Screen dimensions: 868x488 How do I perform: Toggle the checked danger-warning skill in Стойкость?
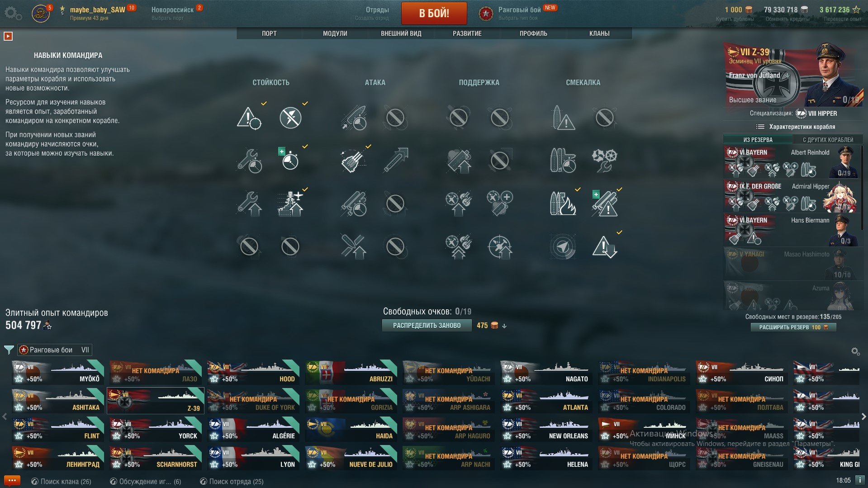(x=249, y=118)
